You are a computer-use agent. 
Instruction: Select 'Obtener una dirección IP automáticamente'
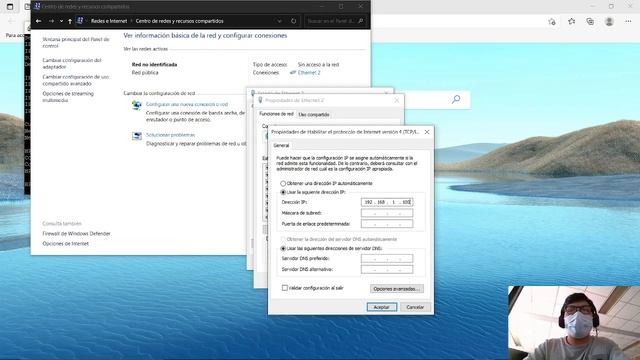click(327, 183)
